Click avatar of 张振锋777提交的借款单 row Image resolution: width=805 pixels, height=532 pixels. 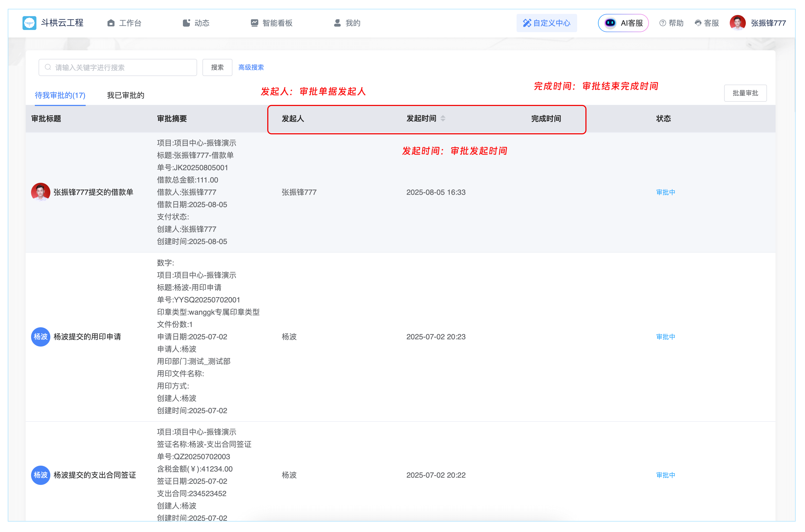[x=40, y=192]
